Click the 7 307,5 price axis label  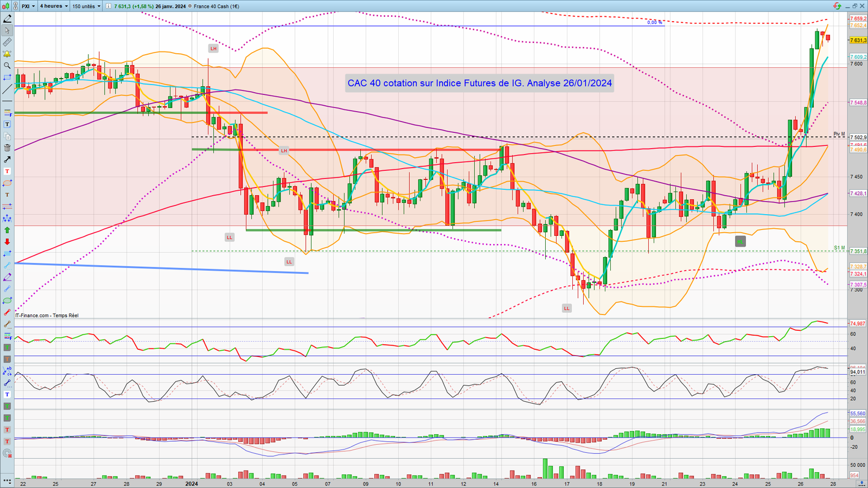[858, 285]
